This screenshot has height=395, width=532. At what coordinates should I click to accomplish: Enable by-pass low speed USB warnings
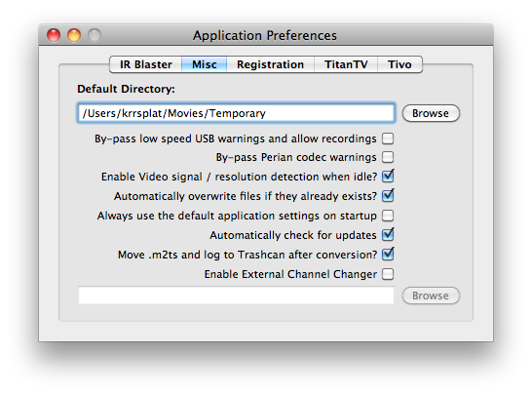[x=388, y=138]
